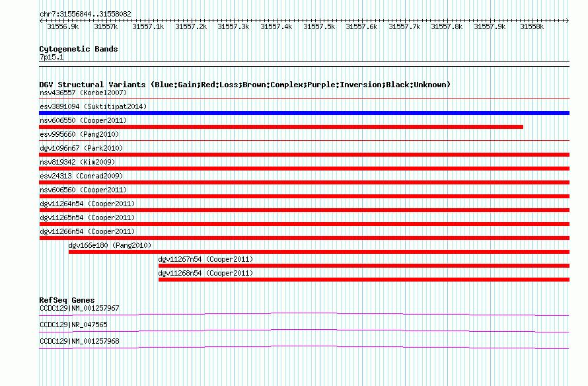Select the red bar under dgv11267n54
Image resolution: width=588 pixels, height=386 pixels.
point(364,266)
